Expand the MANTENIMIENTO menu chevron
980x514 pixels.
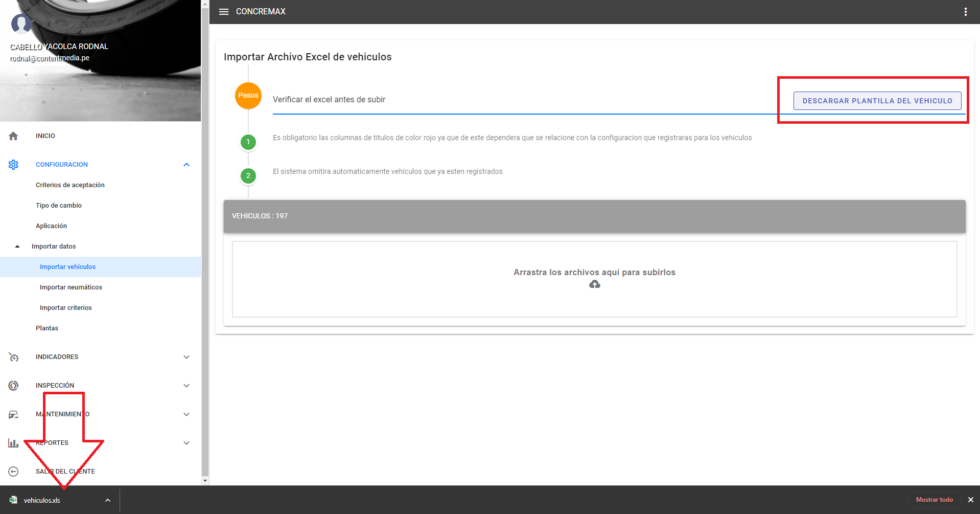(186, 414)
